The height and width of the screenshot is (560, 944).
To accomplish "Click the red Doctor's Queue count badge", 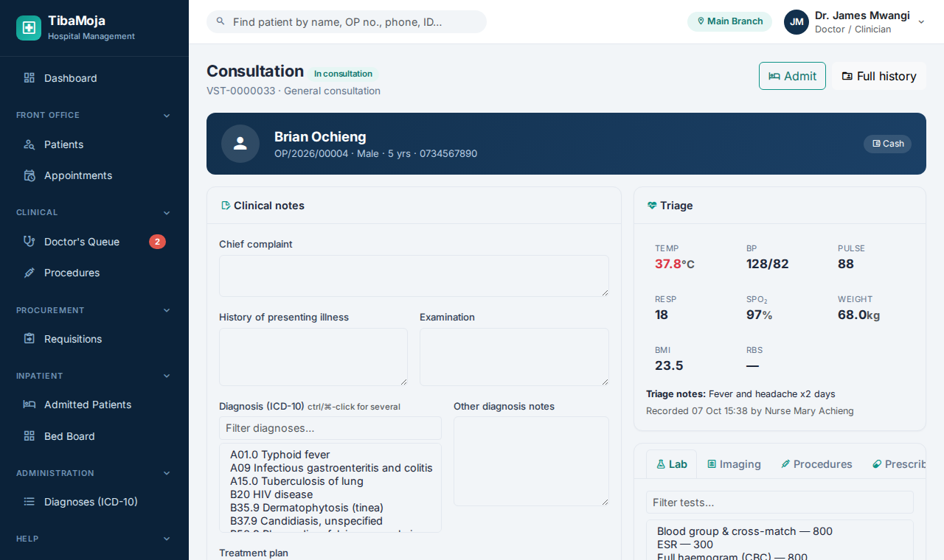I will tap(157, 242).
